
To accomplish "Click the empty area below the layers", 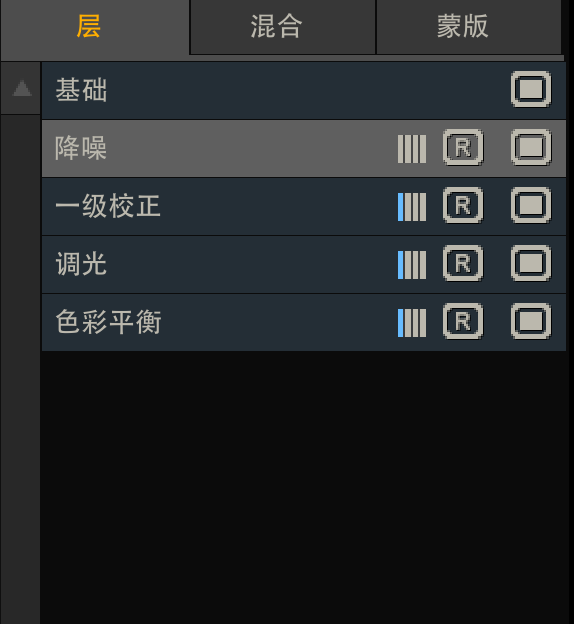I will 304,488.
